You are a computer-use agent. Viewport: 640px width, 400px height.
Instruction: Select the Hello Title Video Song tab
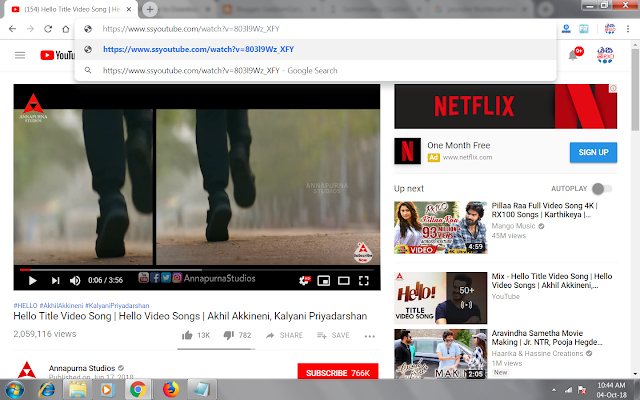click(x=70, y=9)
